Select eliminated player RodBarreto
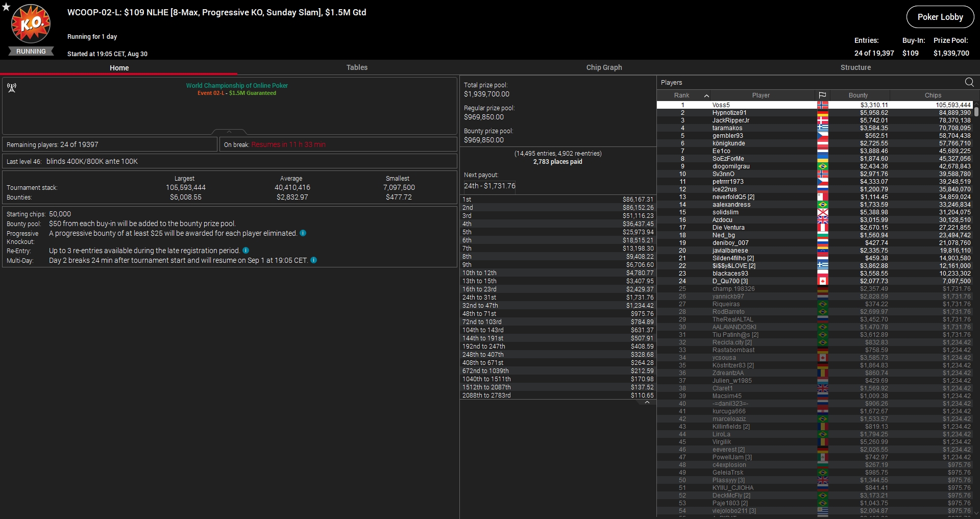 [815, 312]
